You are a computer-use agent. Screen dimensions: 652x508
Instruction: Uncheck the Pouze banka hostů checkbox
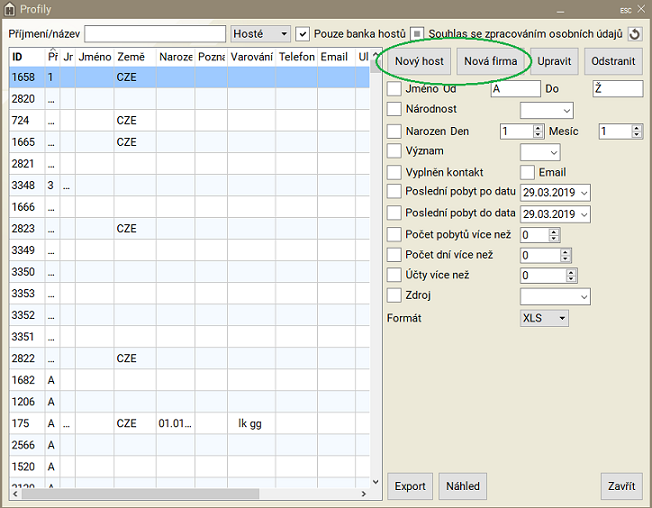[x=303, y=34]
